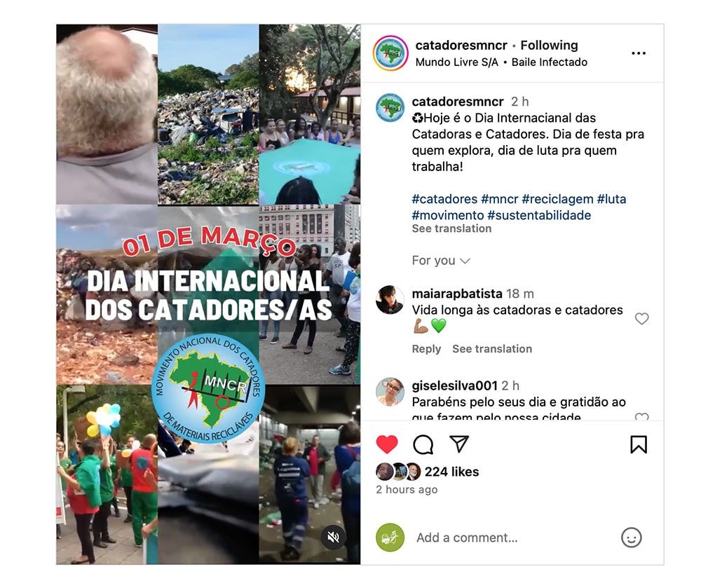The width and height of the screenshot is (701, 588).
Task: Save the post with the bookmark icon
Action: click(x=639, y=444)
